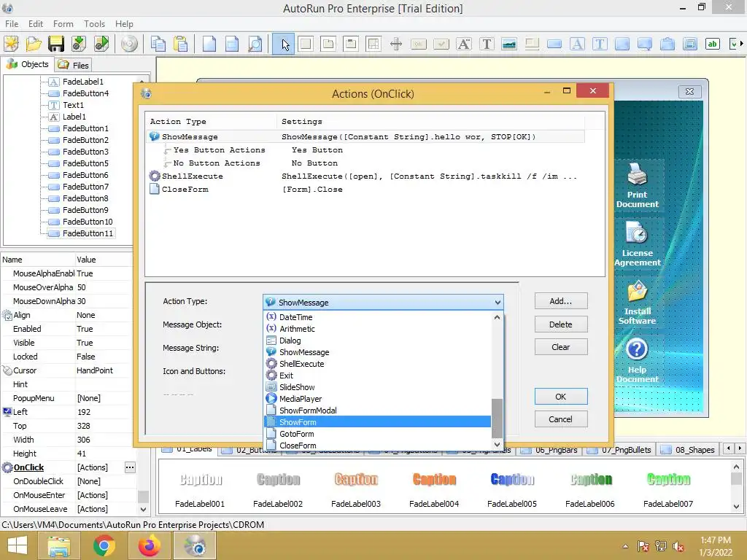Select the black 'T' text tool
The image size is (747, 560).
(487, 44)
